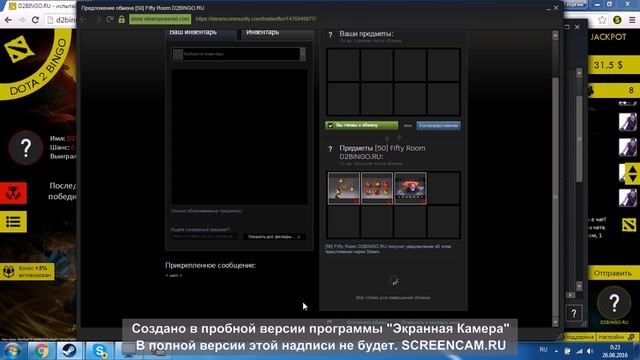Screen dimensions: 640x360
Task: Click the Поддержка button at bottom right
Action: [579, 337]
